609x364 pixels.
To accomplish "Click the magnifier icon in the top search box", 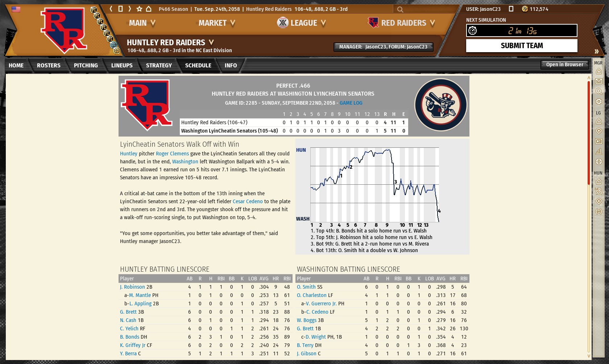I will pyautogui.click(x=400, y=9).
